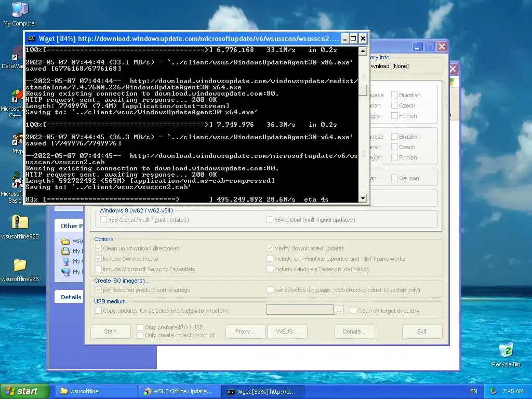Viewport: 532px width, 399px height.
Task: Enable Copy updates for selected products checkbox
Action: point(98,311)
